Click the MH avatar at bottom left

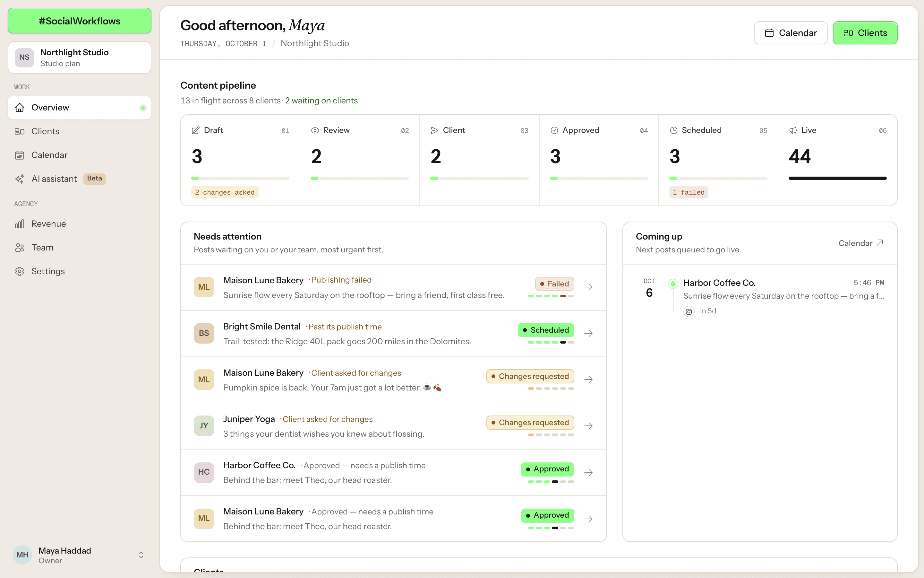22,555
